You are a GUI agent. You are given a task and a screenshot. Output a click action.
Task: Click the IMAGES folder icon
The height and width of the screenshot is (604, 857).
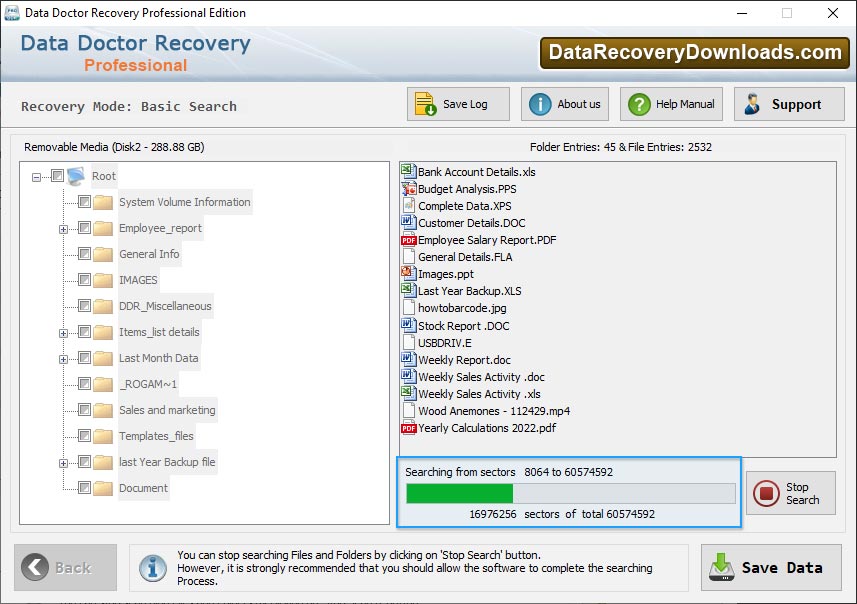coord(103,280)
